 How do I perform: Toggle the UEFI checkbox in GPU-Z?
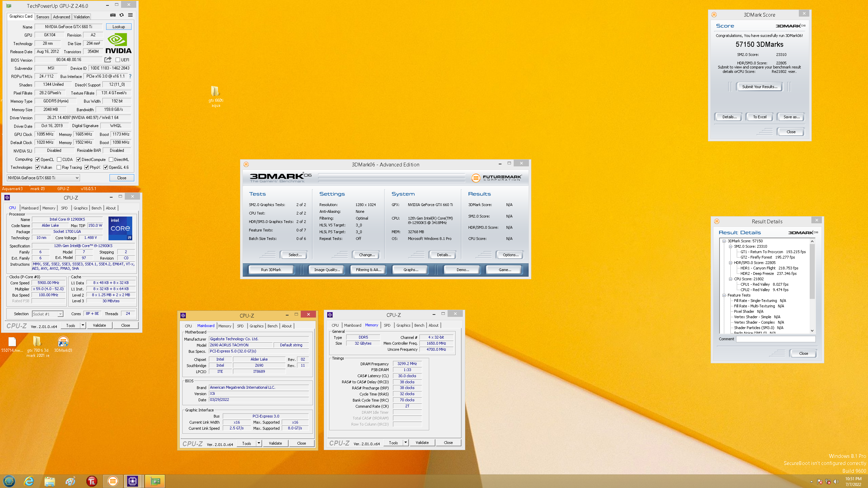tap(118, 60)
